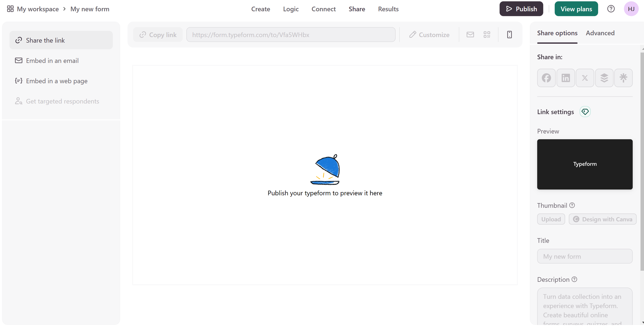This screenshot has height=332, width=644.
Task: Switch to mobile device preview icon
Action: coord(509,35)
